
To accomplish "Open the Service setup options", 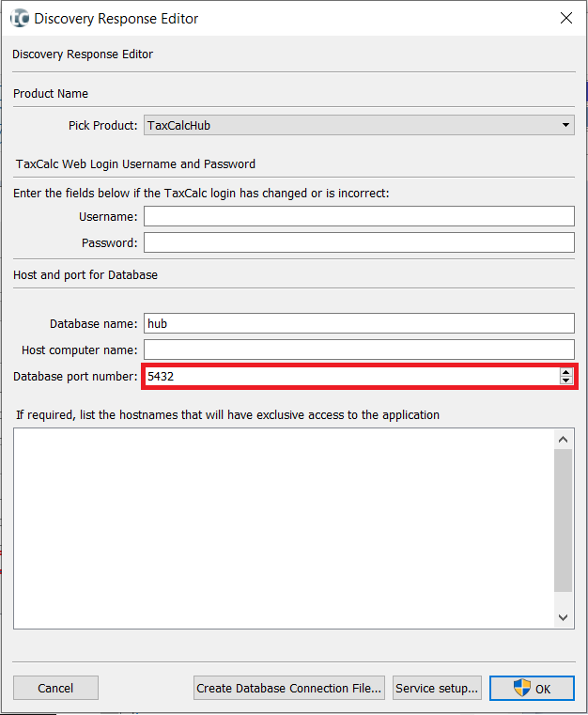I will (437, 688).
